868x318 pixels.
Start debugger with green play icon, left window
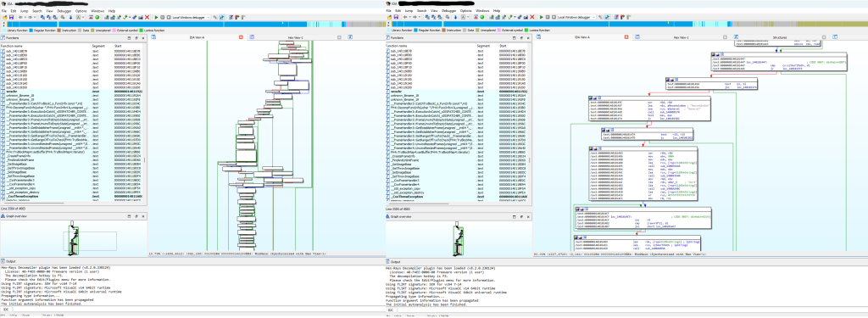click(x=156, y=17)
